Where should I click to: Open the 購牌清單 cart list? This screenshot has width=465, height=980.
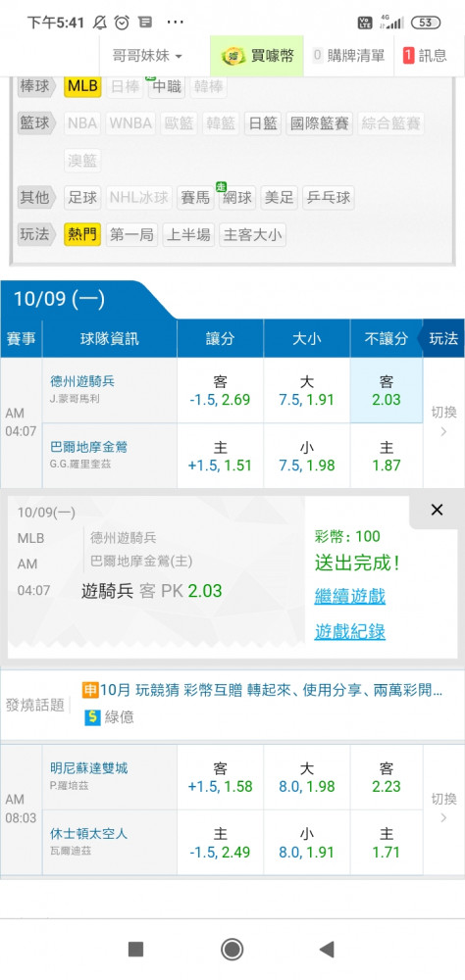(x=348, y=56)
